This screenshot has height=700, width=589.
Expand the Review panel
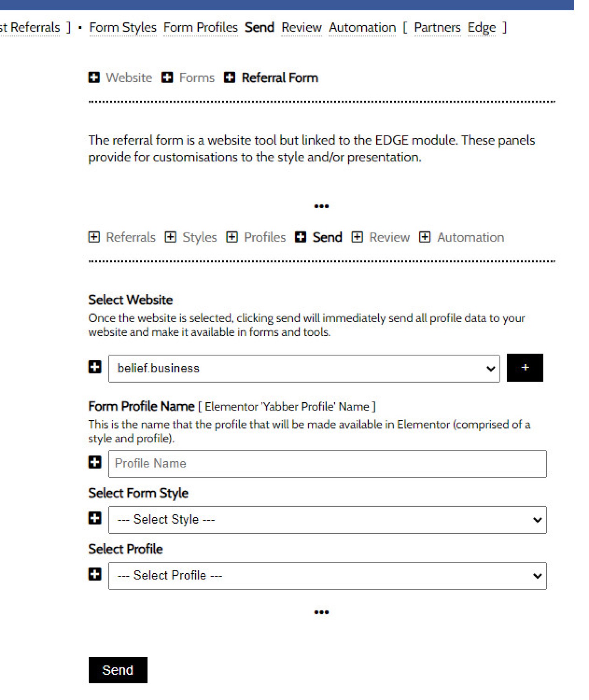(380, 237)
